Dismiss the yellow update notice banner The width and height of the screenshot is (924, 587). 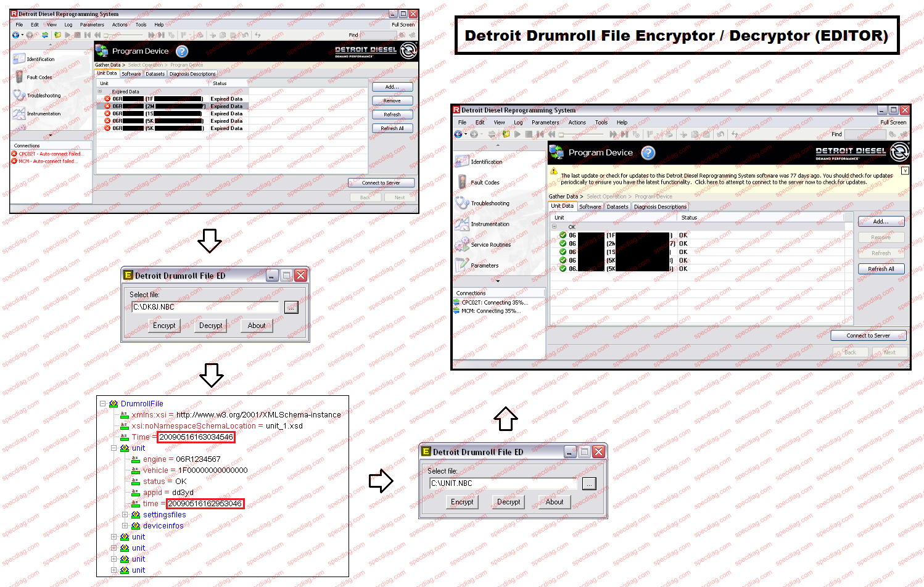click(x=905, y=171)
